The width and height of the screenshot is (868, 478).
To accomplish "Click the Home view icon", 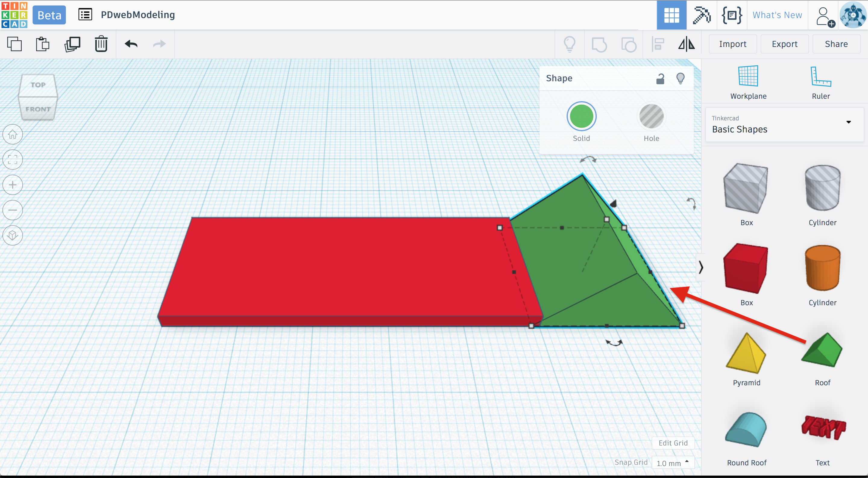I will (x=13, y=134).
